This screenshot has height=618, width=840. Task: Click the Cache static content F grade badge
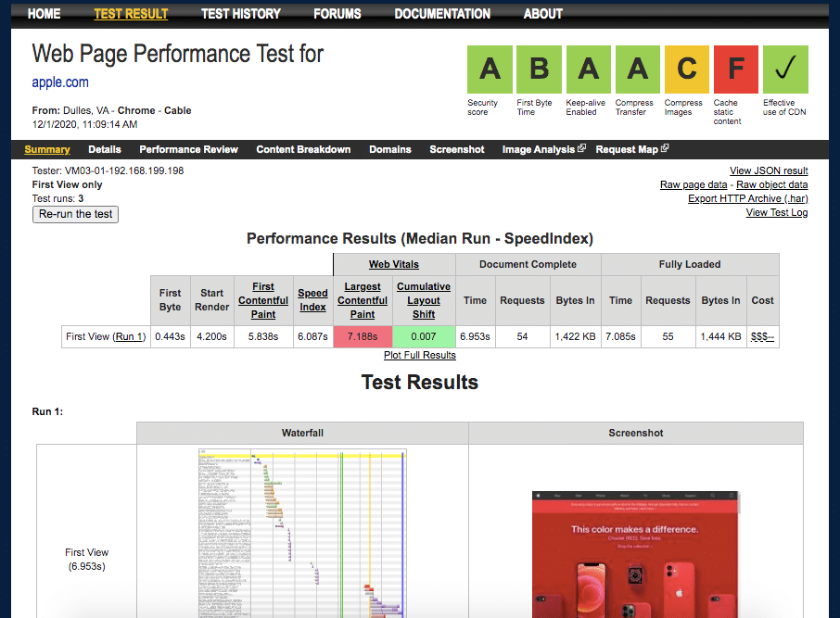point(736,69)
